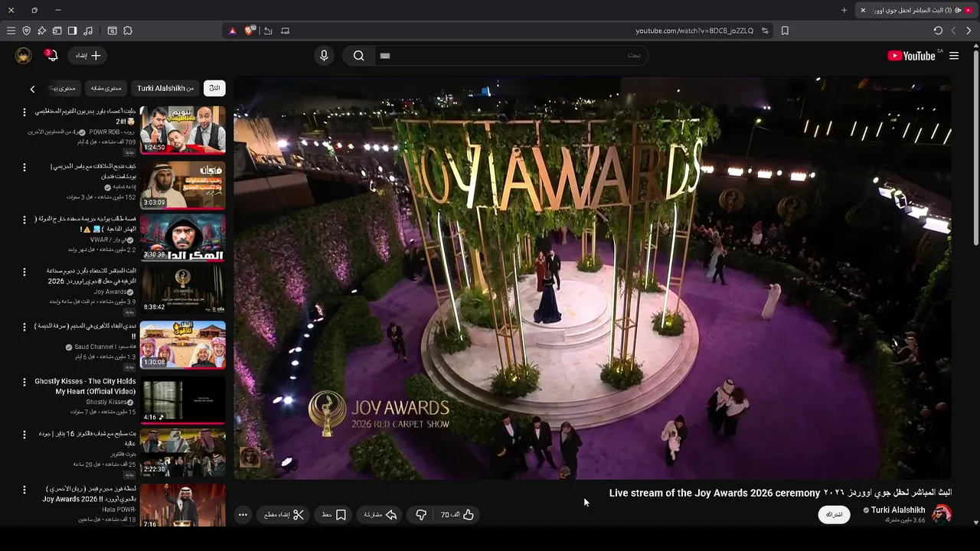Open the tab search icon in the toolbar

click(112, 31)
